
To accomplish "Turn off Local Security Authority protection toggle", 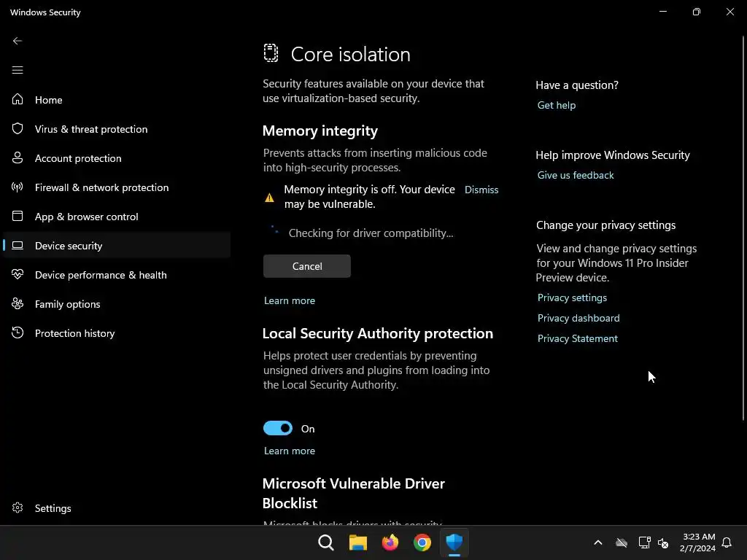I will (278, 428).
